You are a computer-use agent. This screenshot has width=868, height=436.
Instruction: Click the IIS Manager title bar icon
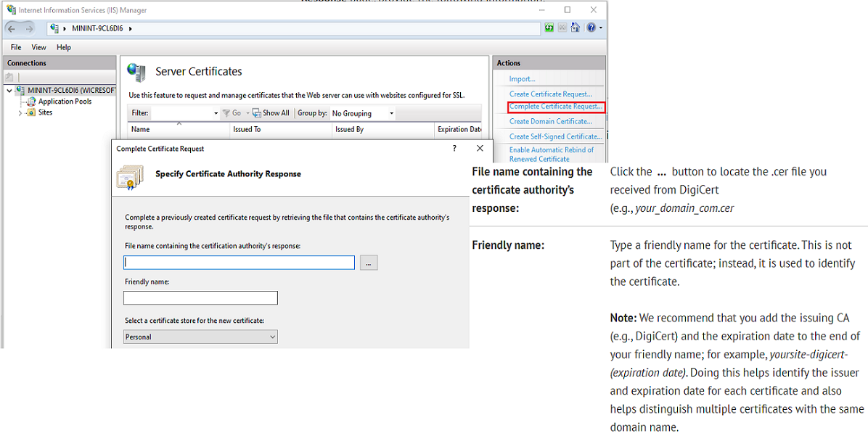point(11,9)
